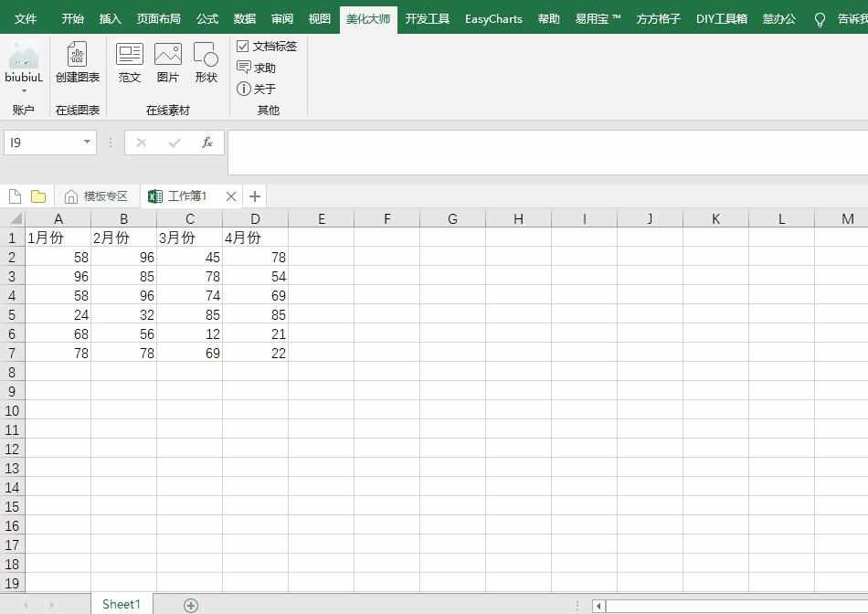Select the EasyCharts ribbon tab
Viewport: 868px width, 614px height.
coord(492,18)
